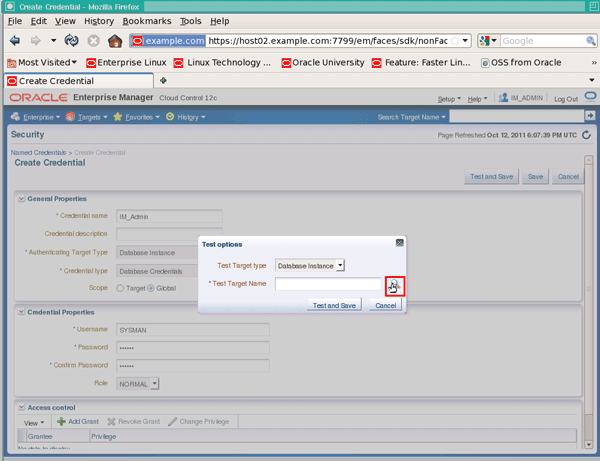This screenshot has width=600, height=461.
Task: Click the Google search magnifier icon
Action: click(590, 41)
